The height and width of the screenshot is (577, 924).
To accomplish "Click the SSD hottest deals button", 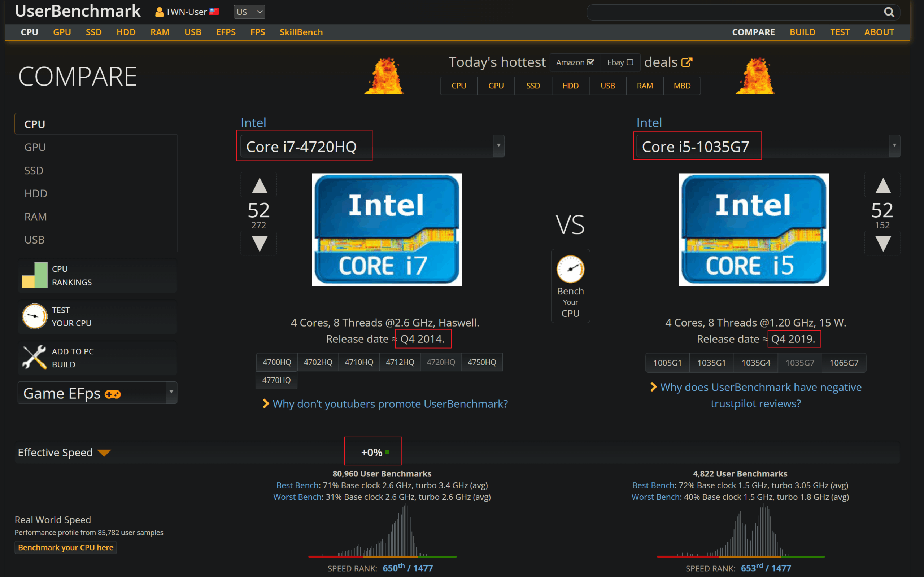I will [x=533, y=86].
